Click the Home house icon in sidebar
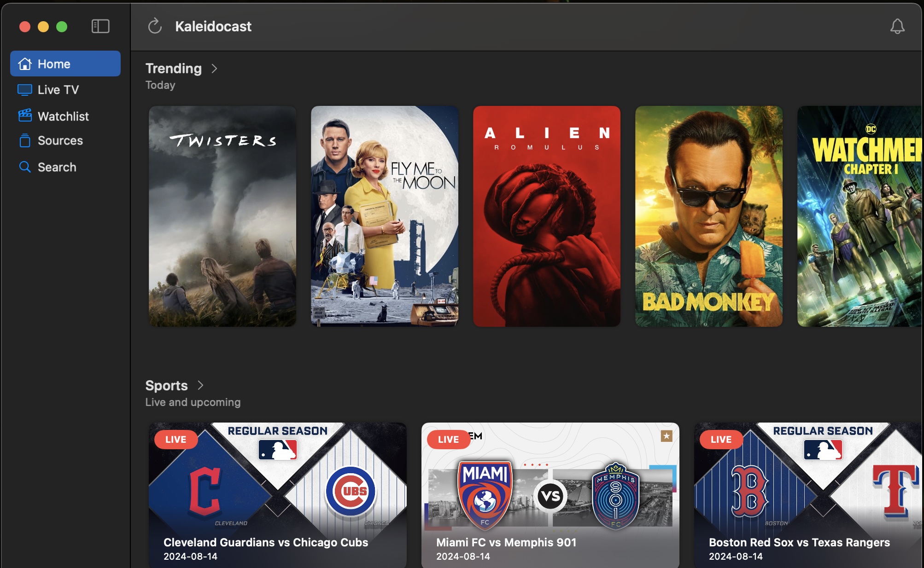The height and width of the screenshot is (568, 924). point(25,64)
